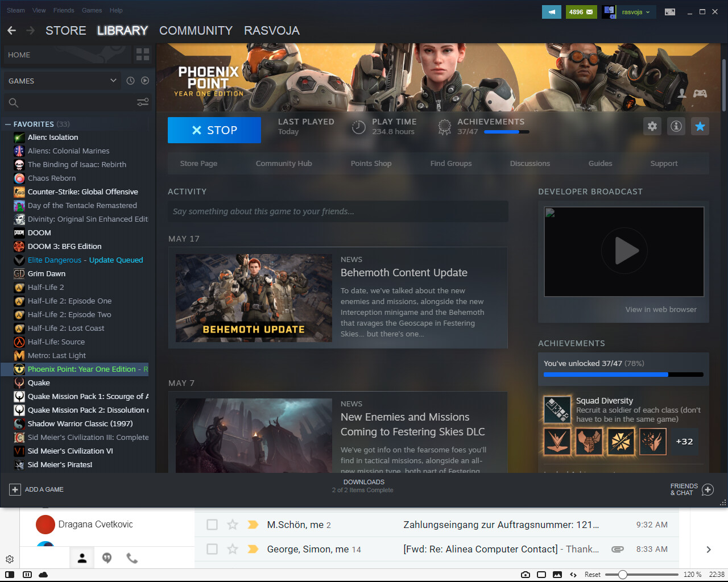Open the Gmail settings gear menu

pos(10,559)
